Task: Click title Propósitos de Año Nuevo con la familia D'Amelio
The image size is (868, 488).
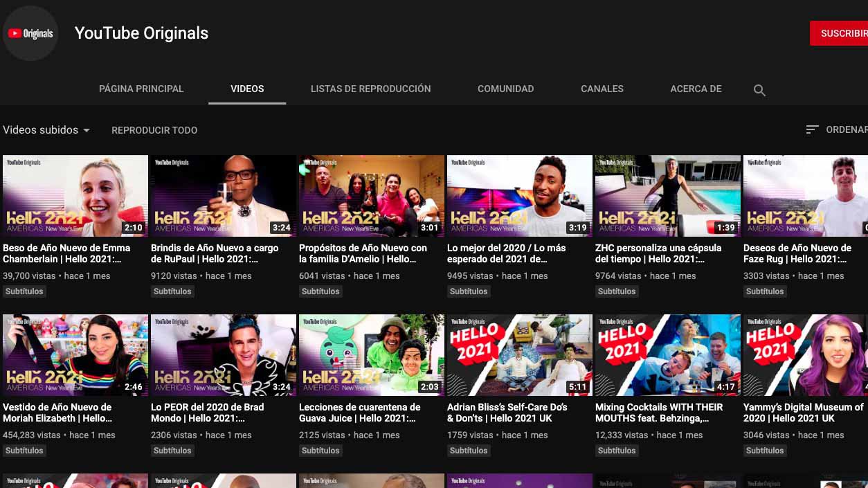Action: [363, 253]
